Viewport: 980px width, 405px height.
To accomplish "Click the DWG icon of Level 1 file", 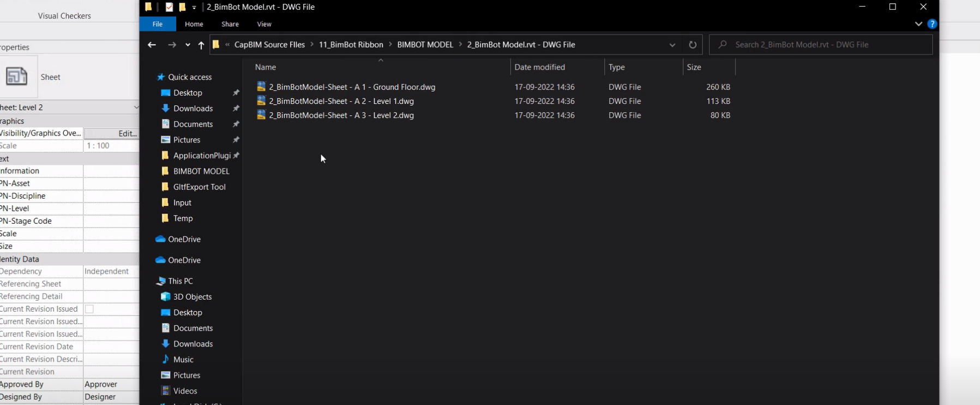I will click(261, 101).
